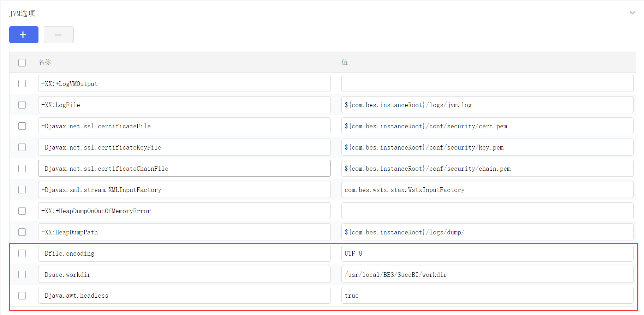
Task: Mark the -XX:LogFile row checkbox
Action: point(22,105)
